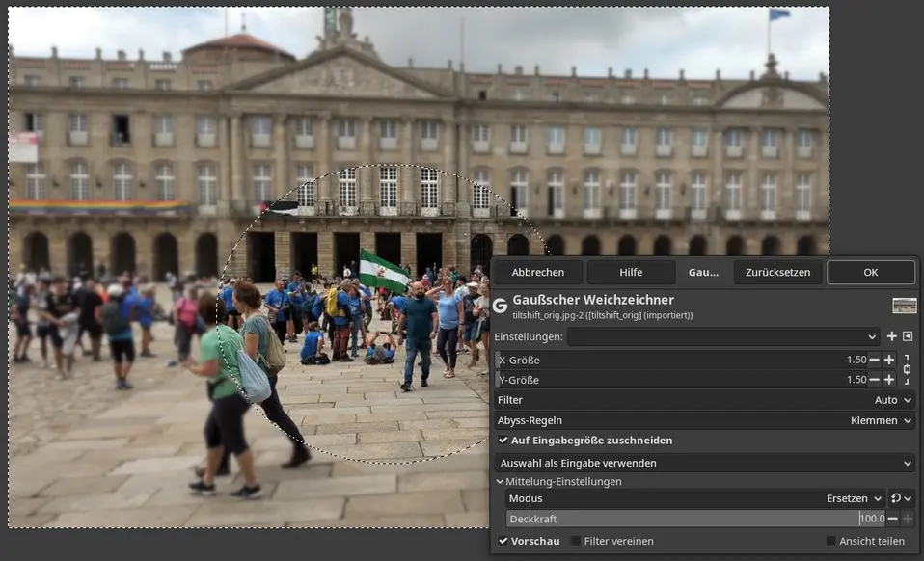Open the Filter dropdown set to Auto

click(x=892, y=400)
